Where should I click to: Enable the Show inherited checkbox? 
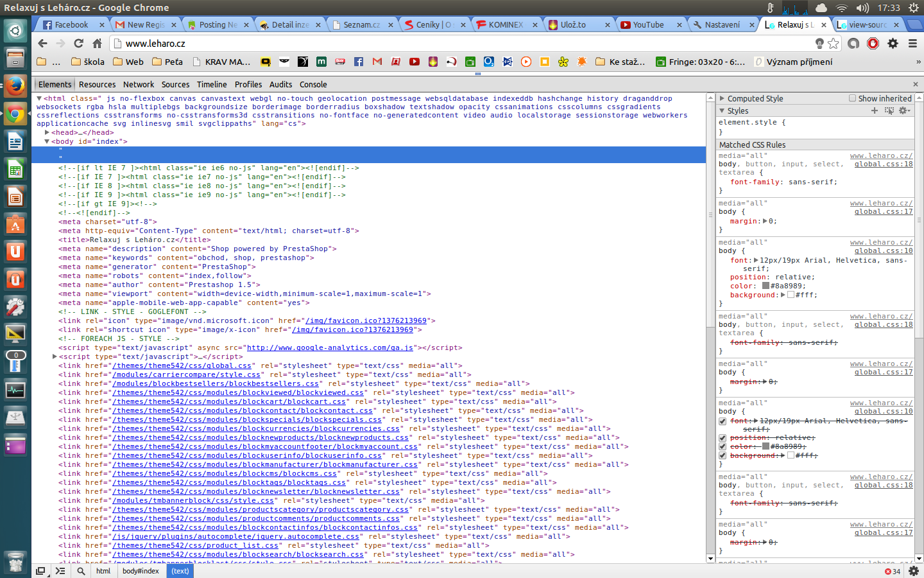tap(852, 98)
